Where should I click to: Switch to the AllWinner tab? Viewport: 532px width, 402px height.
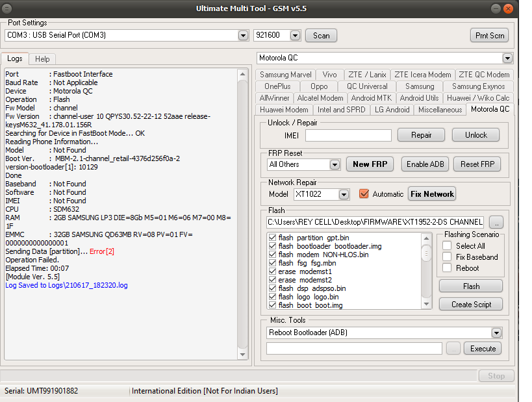click(x=274, y=98)
